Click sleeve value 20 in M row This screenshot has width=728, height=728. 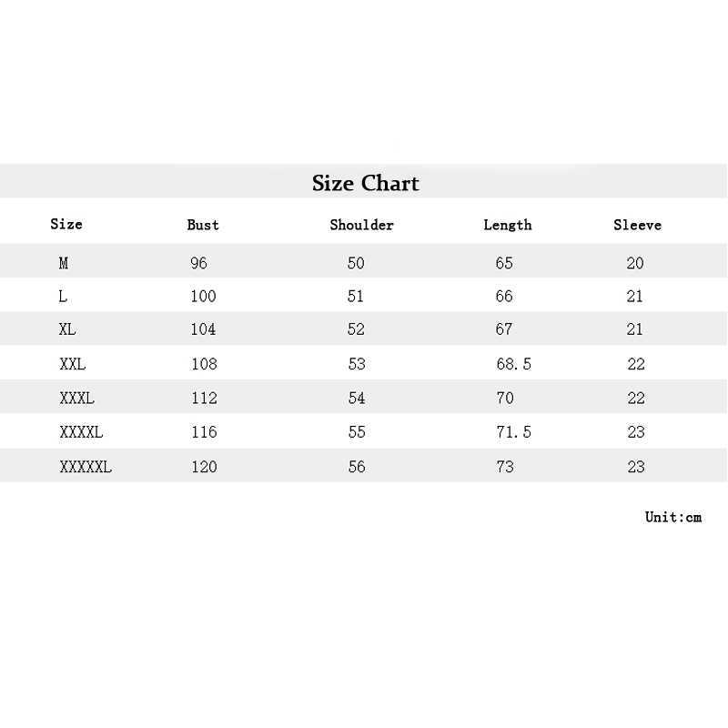635,263
